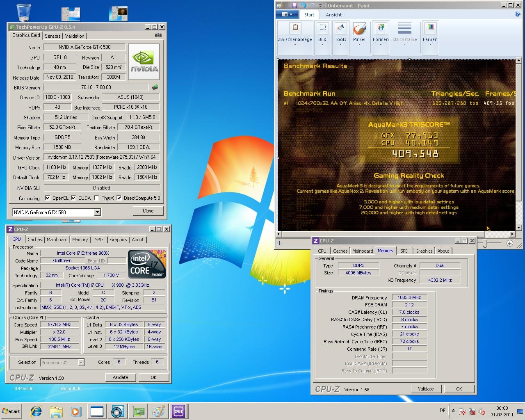525x420 pixels.
Task: Open the GPU-Z graphics card selector dropdown
Action: pyautogui.click(x=97, y=212)
